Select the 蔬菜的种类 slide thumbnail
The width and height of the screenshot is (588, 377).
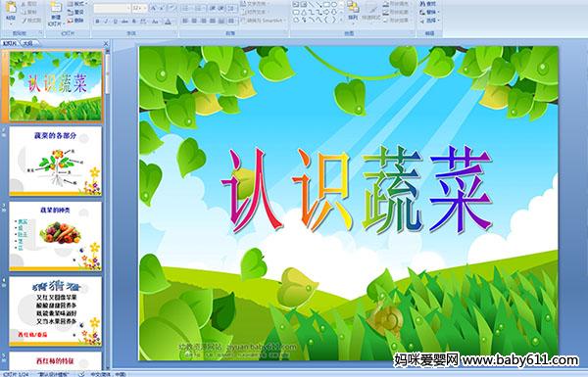point(56,236)
